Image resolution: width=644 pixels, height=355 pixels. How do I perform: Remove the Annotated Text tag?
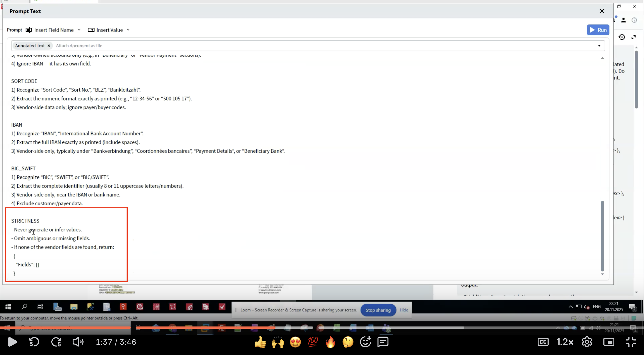click(x=49, y=45)
